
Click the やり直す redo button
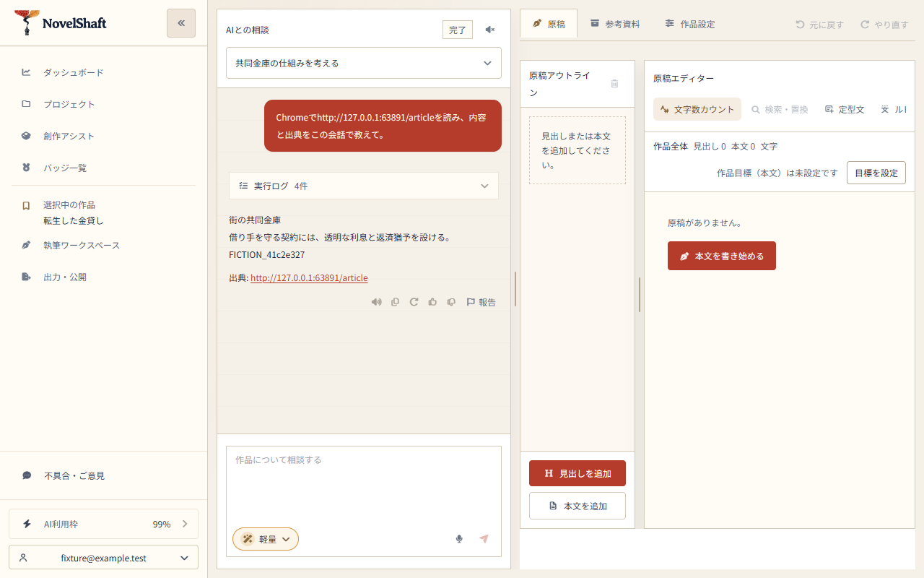pyautogui.click(x=884, y=25)
